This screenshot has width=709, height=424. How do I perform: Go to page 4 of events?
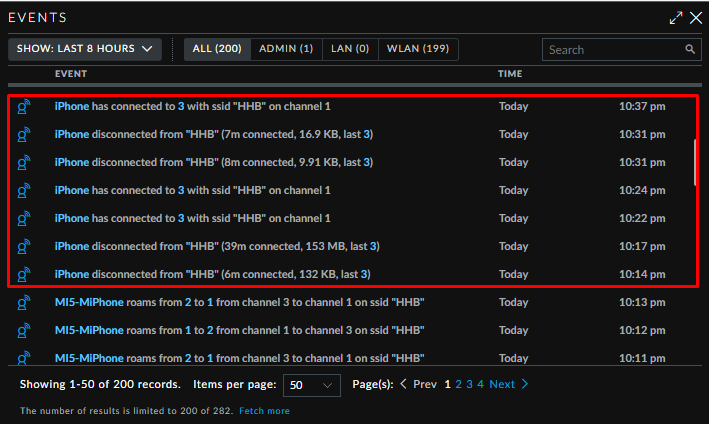480,384
